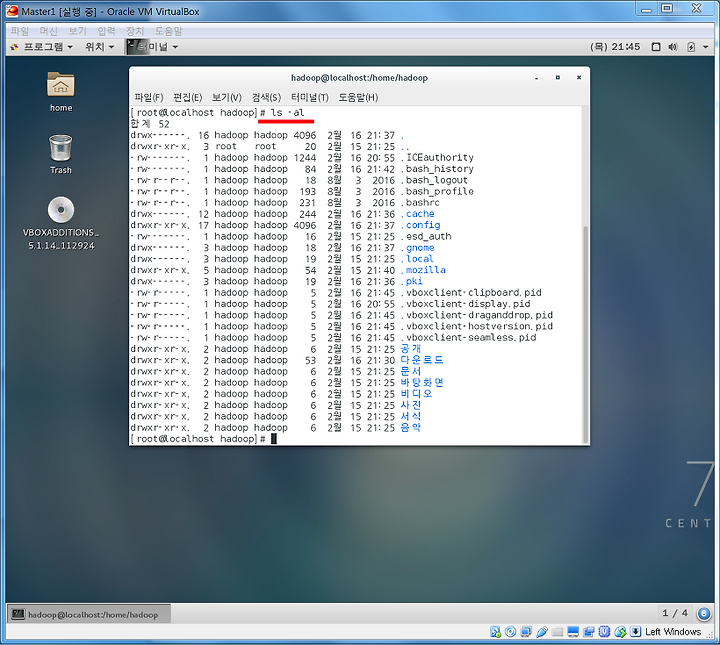Click Left Windows host key label
Image resolution: width=720 pixels, height=645 pixels.
tap(673, 632)
